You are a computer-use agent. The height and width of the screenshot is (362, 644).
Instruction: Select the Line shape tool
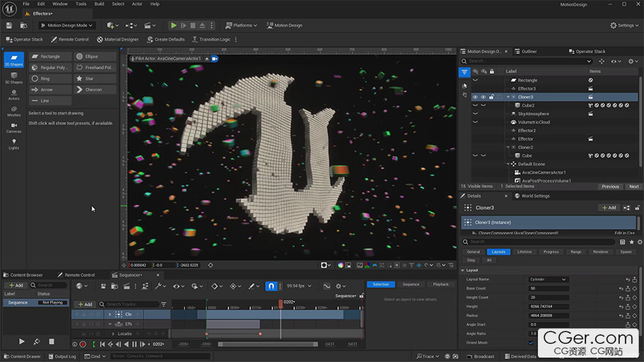[x=50, y=101]
